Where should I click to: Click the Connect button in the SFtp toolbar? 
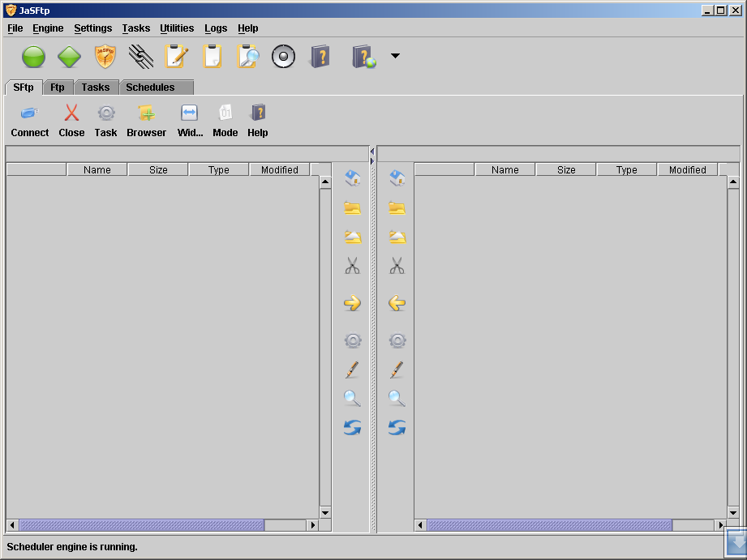(29, 122)
